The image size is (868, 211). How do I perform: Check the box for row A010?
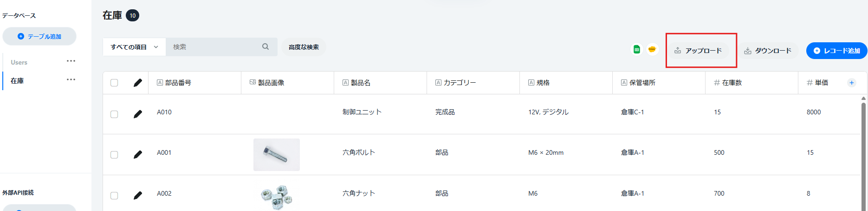click(x=114, y=114)
